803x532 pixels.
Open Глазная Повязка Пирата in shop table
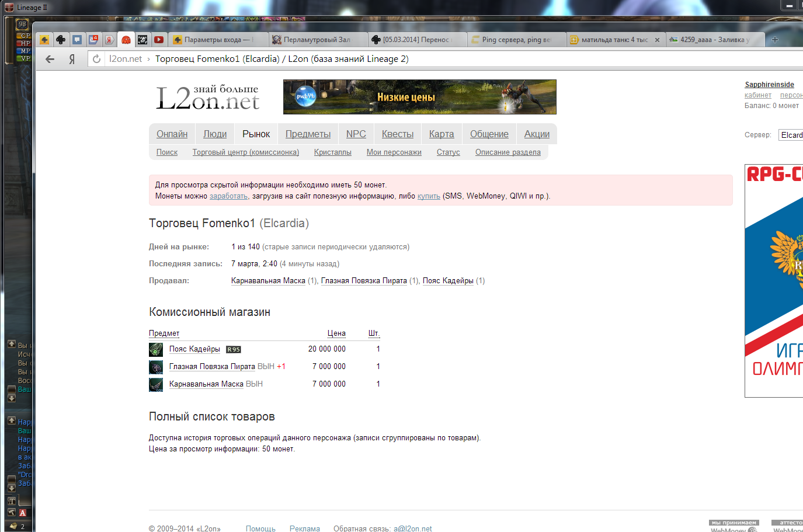[x=212, y=367]
